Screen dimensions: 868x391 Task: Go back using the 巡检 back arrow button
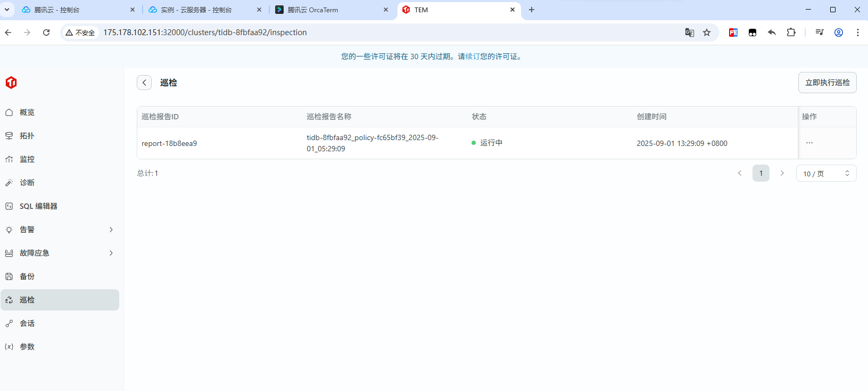pyautogui.click(x=144, y=83)
